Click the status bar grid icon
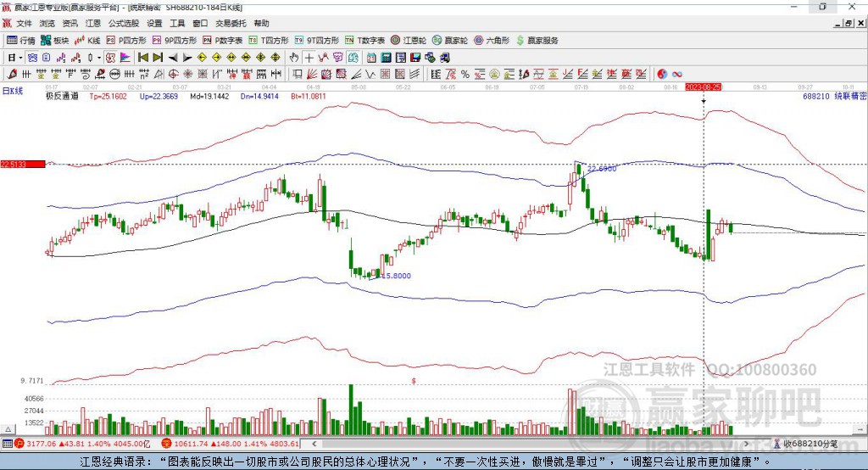Viewport: 868px width, 470px height. coord(7,444)
